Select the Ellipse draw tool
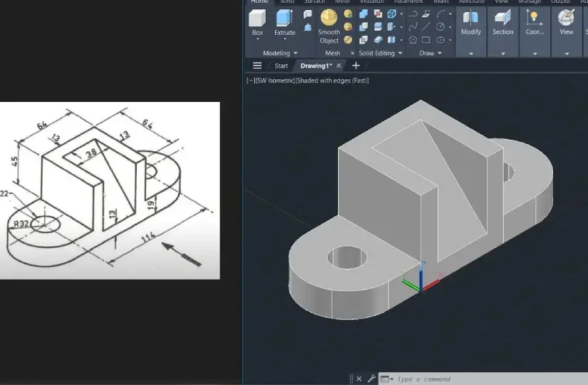The width and height of the screenshot is (588, 385). (x=440, y=39)
